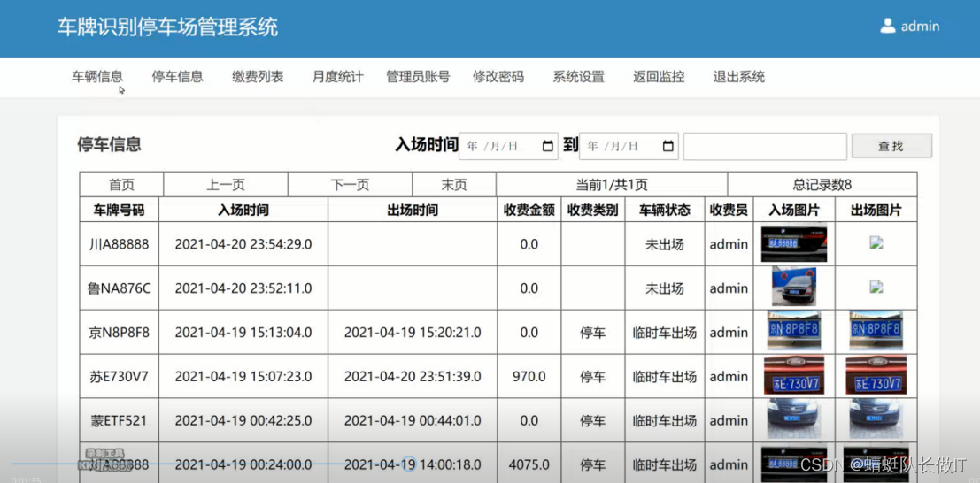Click fee amount 4075.0
The image size is (980, 483).
[529, 465]
